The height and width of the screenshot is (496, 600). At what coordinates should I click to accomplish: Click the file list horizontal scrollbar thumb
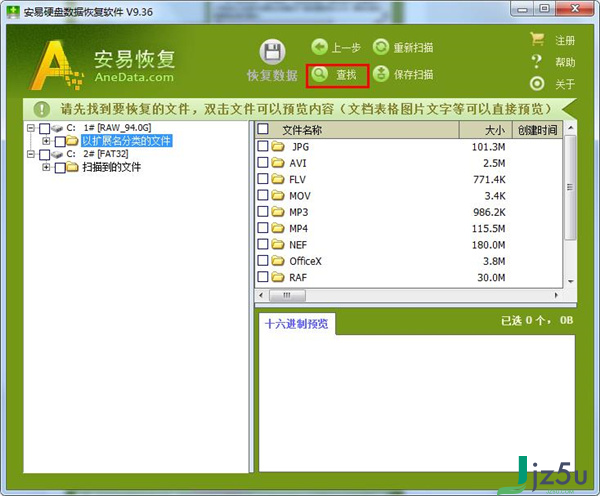pos(287,295)
